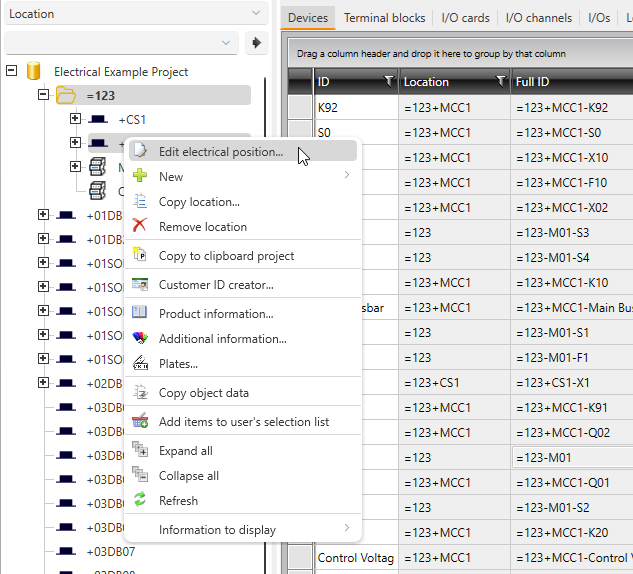
Task: Expand the +CS1 location node
Action: pos(75,119)
